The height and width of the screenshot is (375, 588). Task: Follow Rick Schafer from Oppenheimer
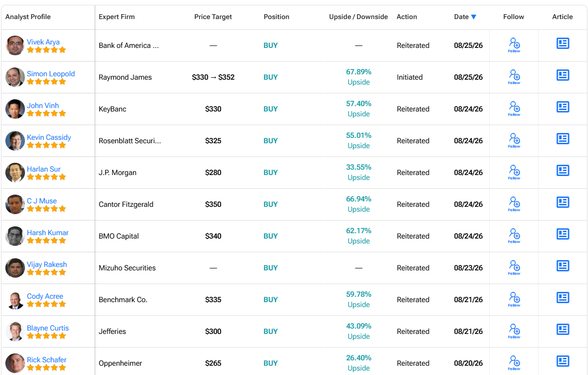(514, 363)
